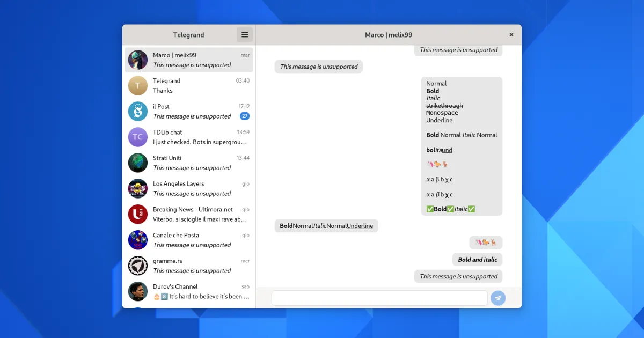644x338 pixels.
Task: Close the Telegrand window
Action: [x=511, y=35]
